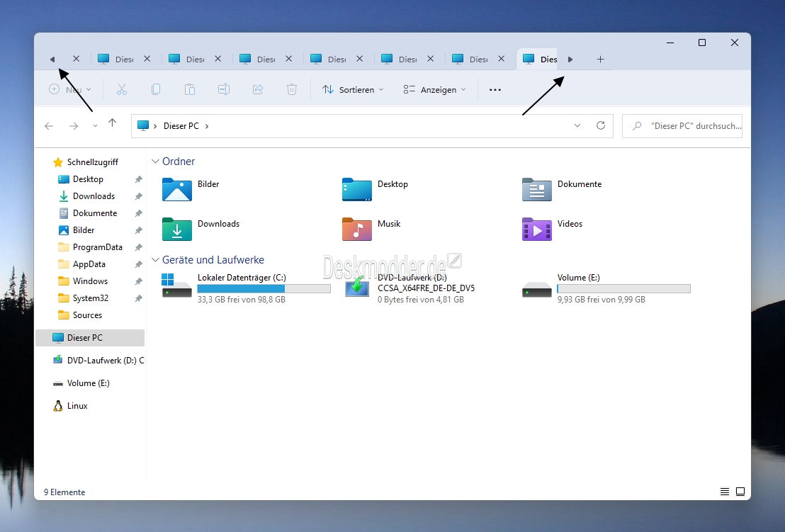
Task: Select the Videos folder
Action: click(552, 230)
